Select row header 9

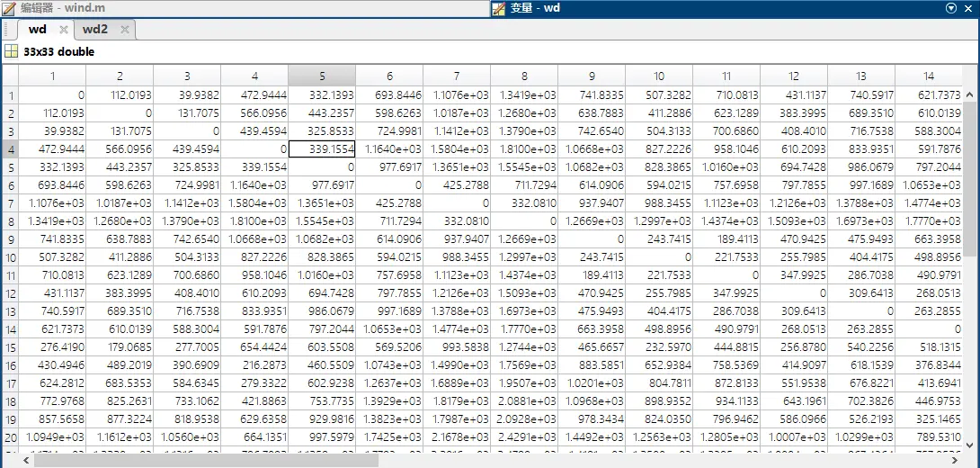click(10, 239)
